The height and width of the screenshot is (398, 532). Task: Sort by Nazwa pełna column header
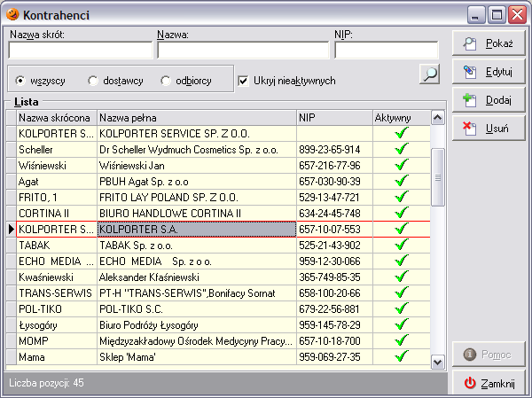197,118
